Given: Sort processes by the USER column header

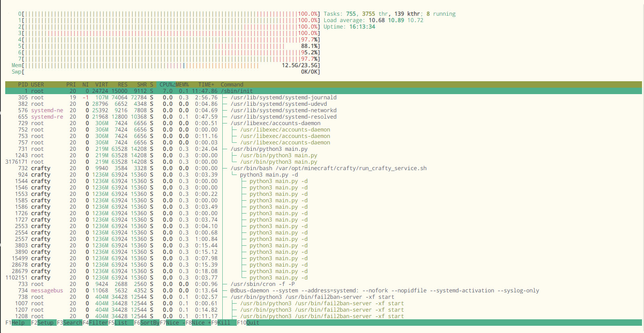Looking at the screenshot, I should [x=37, y=84].
